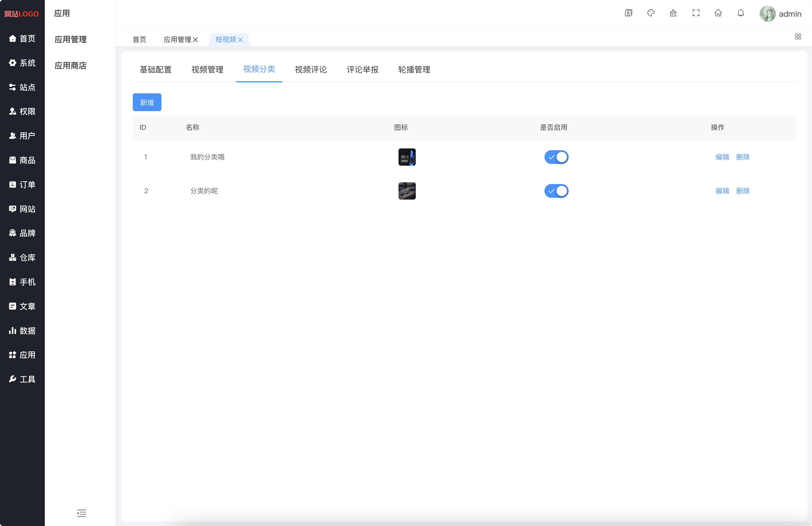Open tab options grid icon
The width and height of the screenshot is (812, 526).
(798, 37)
